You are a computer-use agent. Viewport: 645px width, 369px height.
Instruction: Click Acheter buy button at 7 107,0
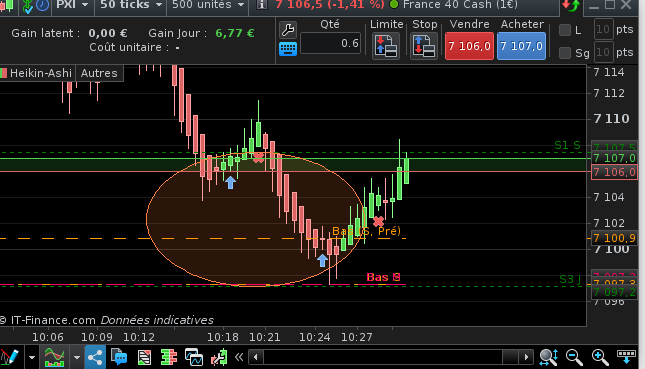[x=521, y=46]
